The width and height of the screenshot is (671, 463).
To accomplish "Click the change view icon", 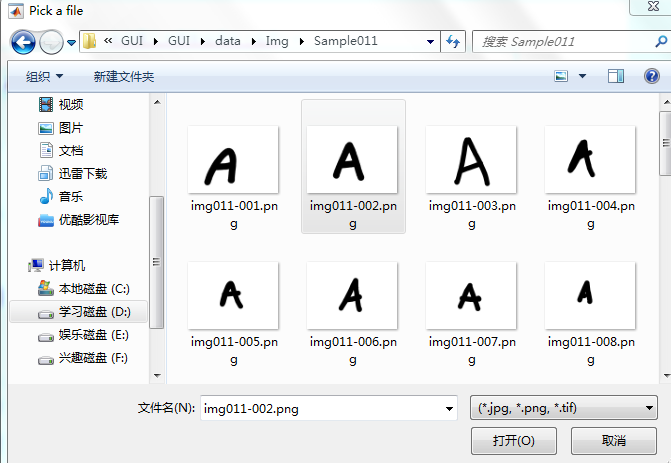I will point(562,76).
